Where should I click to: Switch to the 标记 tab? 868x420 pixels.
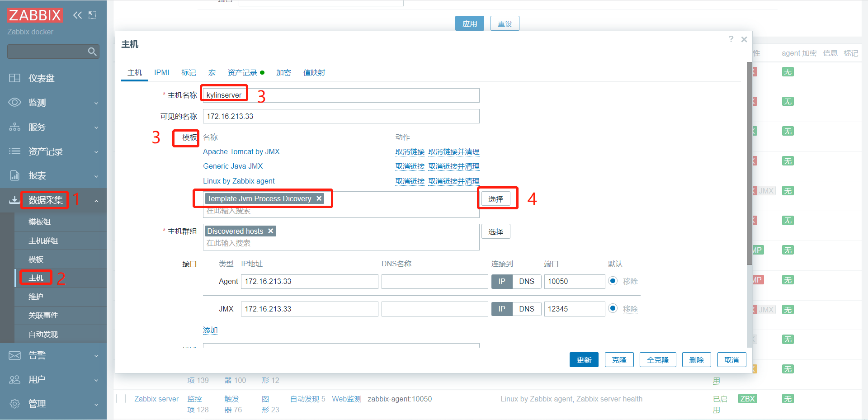189,73
